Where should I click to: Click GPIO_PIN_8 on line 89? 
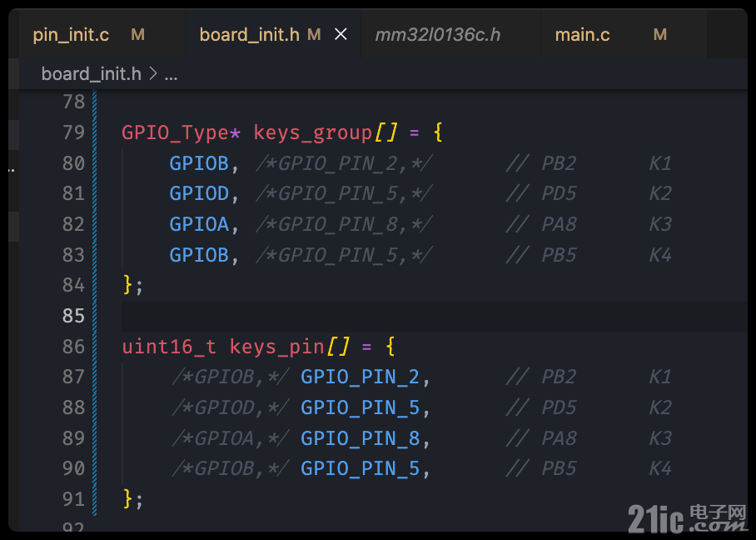tap(361, 438)
